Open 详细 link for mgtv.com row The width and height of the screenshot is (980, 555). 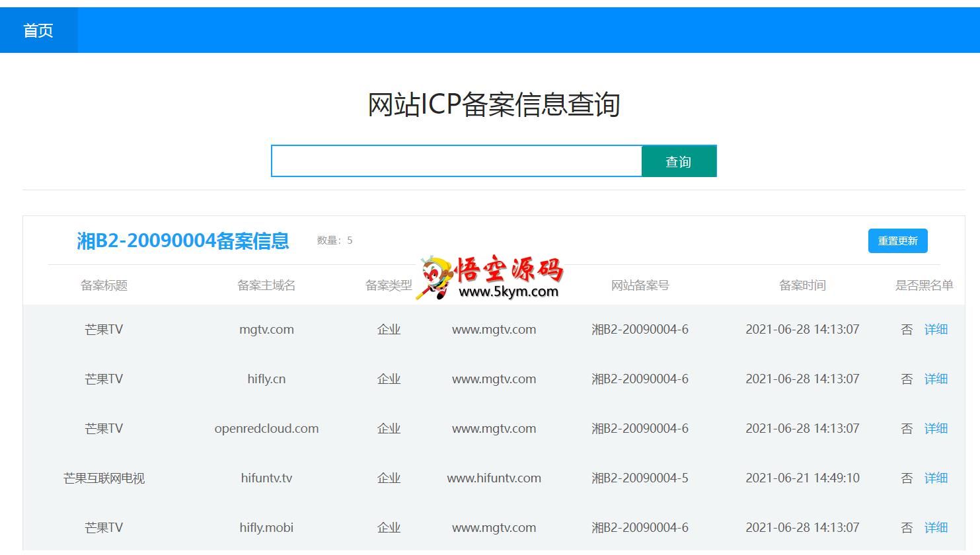click(936, 329)
